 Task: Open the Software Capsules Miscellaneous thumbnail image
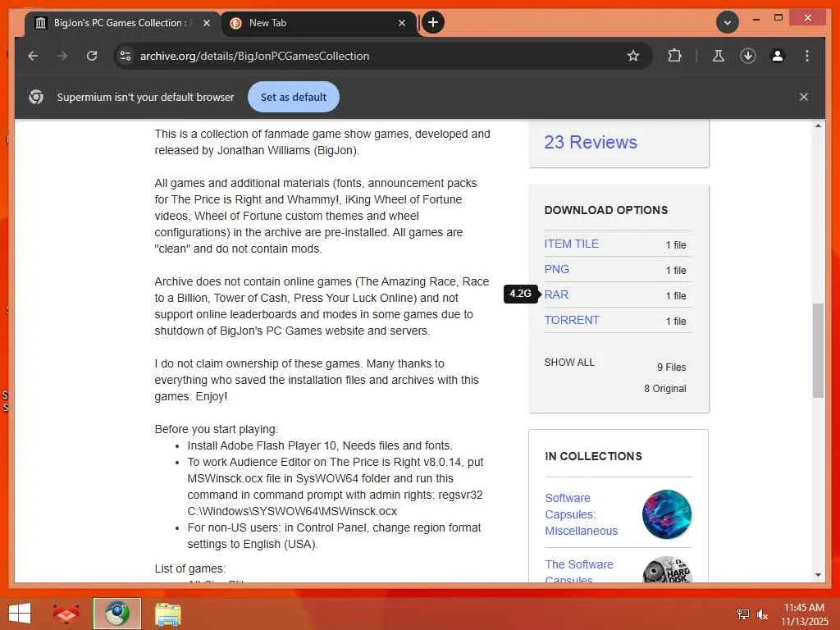[667, 514]
